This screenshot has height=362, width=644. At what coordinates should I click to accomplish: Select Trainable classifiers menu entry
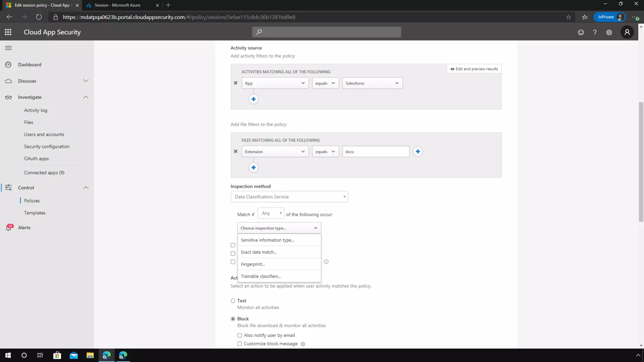coord(261,276)
